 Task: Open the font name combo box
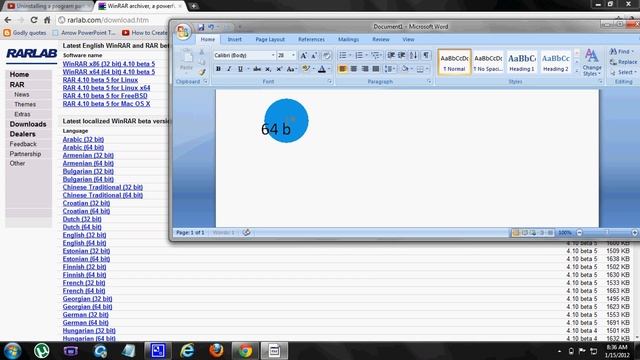click(244, 56)
